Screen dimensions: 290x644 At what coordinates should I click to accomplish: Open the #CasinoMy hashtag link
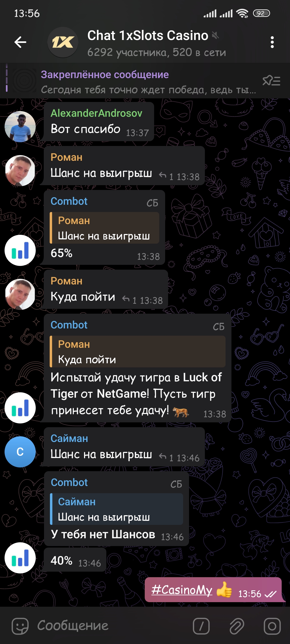point(182,590)
